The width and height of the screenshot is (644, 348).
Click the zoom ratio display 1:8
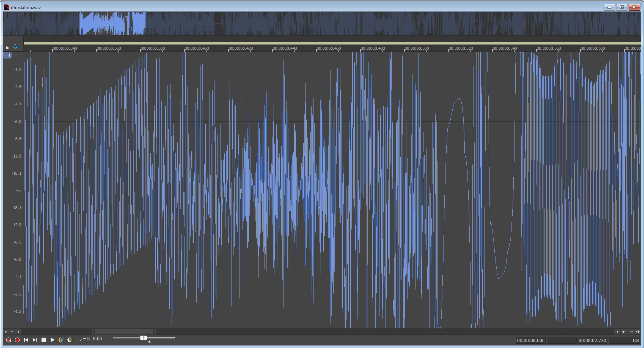pyautogui.click(x=624, y=340)
